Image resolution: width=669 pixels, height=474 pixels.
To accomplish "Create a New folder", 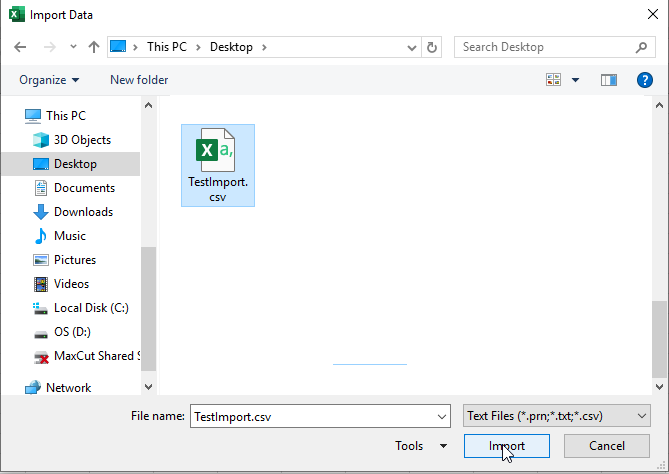I will click(139, 80).
